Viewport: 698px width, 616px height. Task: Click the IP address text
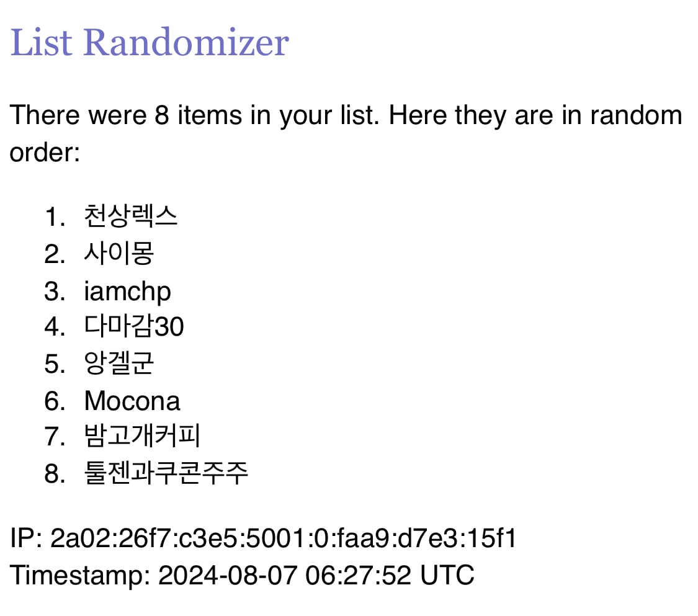(283, 538)
